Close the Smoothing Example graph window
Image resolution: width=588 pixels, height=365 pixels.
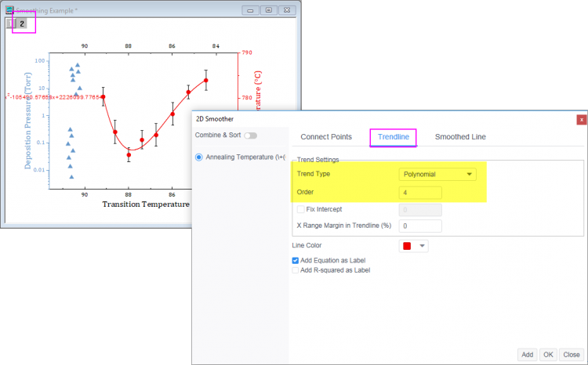287,10
